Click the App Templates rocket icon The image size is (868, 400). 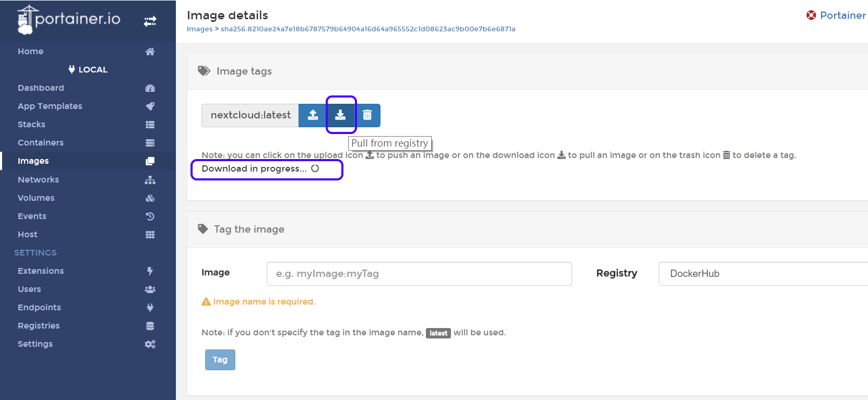coord(150,106)
